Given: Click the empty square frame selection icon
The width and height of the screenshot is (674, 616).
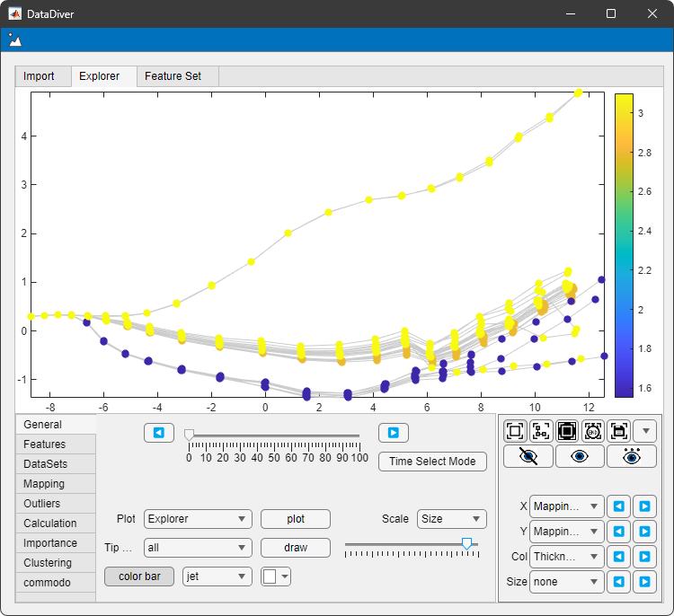Looking at the screenshot, I should point(515,431).
